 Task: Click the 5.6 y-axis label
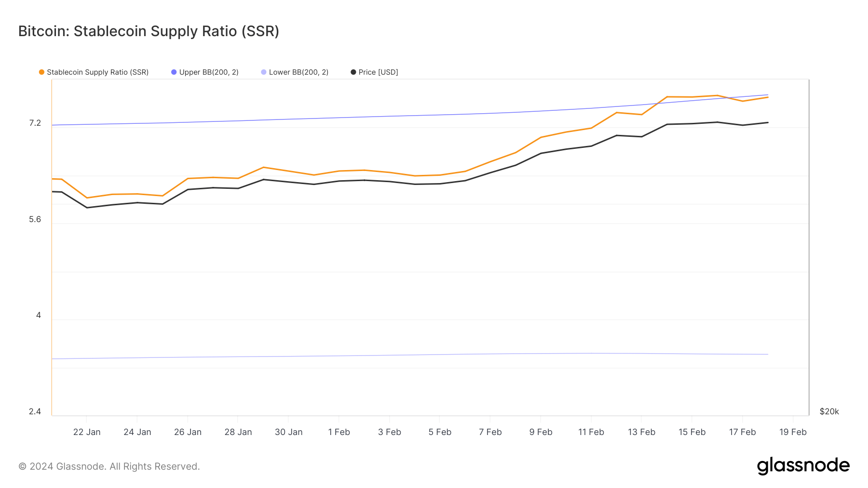[35, 219]
